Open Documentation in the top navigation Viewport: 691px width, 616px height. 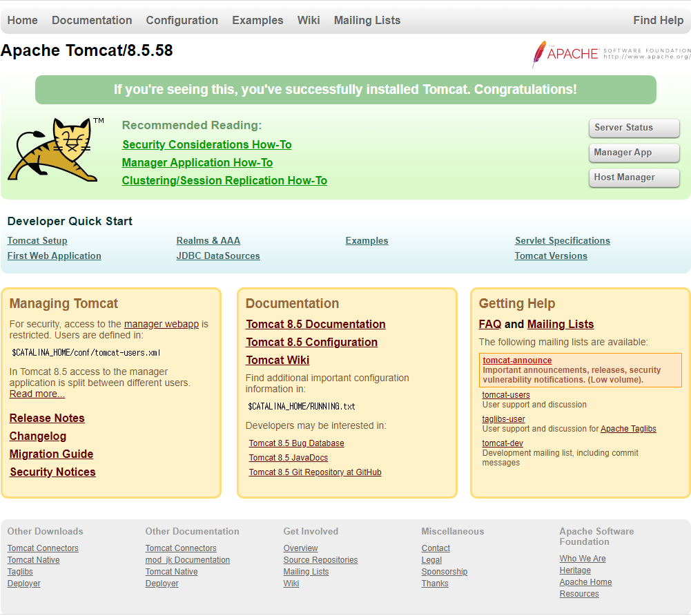(x=92, y=20)
